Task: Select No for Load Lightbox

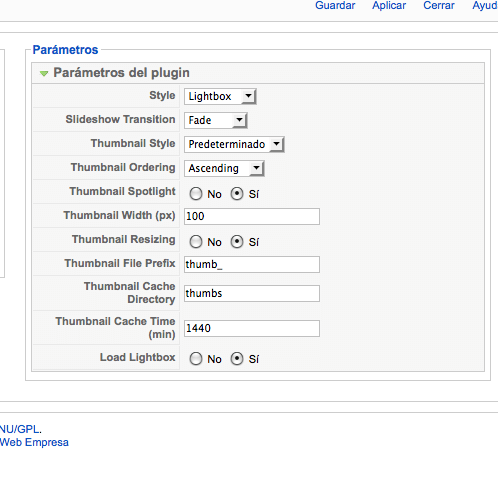Action: coord(196,359)
